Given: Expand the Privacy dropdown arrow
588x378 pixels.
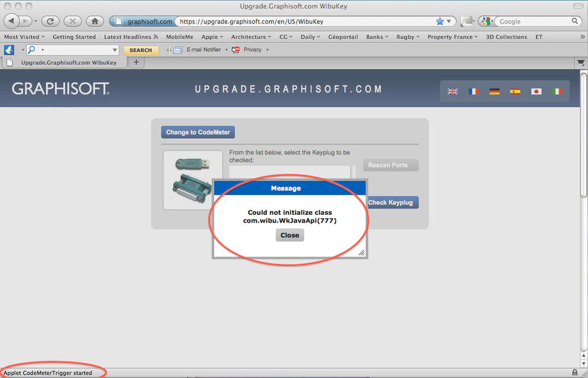Looking at the screenshot, I should [267, 50].
